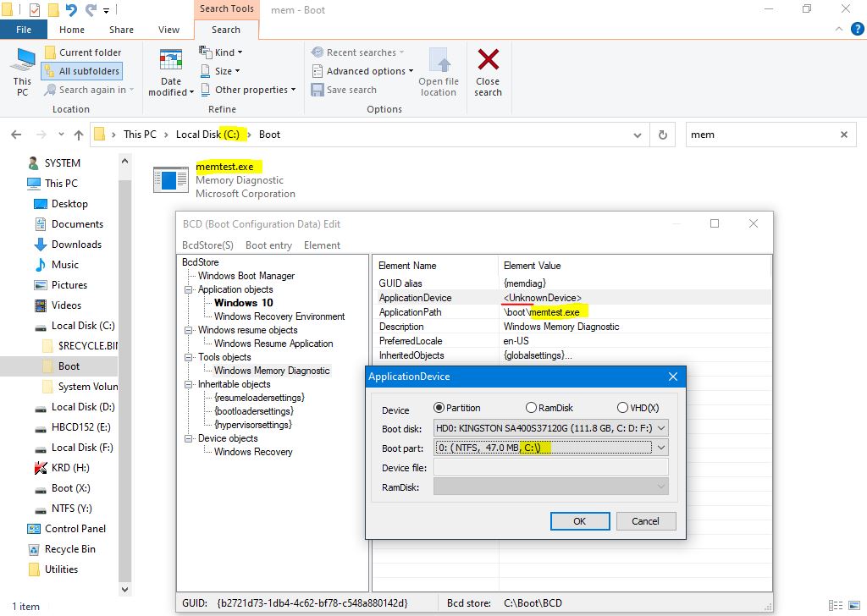
Task: Open the memtest.exe file icon
Action: pos(170,179)
